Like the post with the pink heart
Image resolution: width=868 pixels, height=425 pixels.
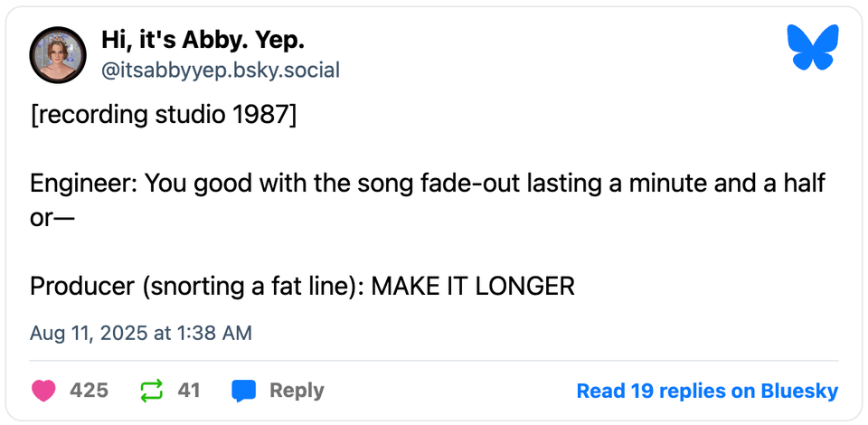[43, 391]
